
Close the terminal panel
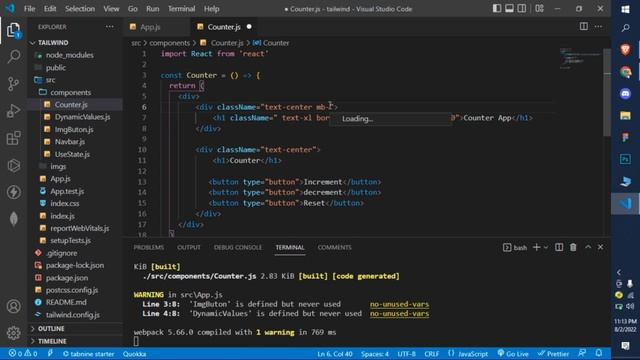point(600,247)
